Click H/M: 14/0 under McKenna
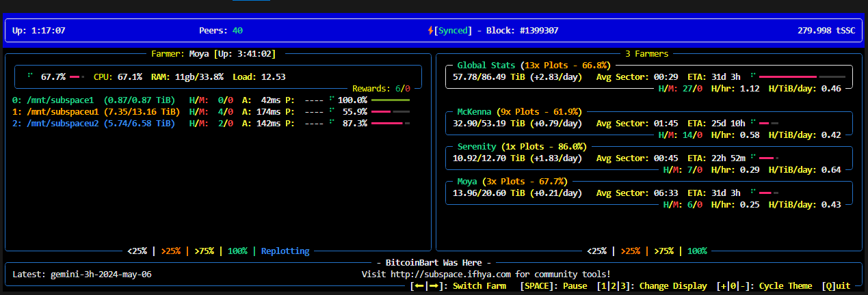This screenshot has width=868, height=295. [x=681, y=135]
